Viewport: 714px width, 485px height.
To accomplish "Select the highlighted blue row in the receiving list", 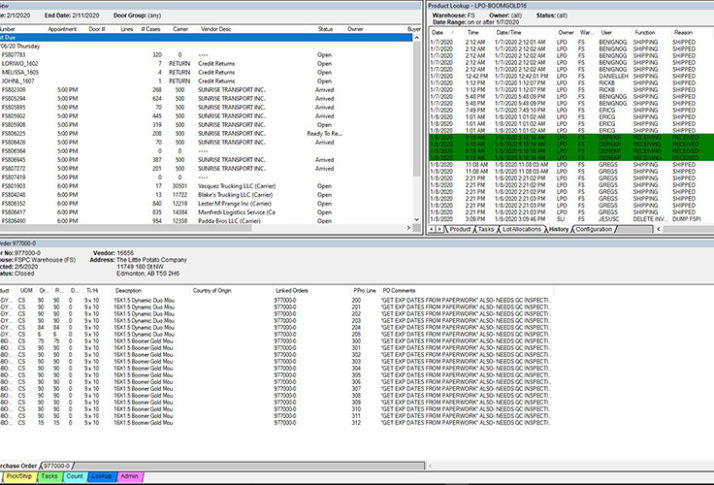I will click(x=206, y=37).
